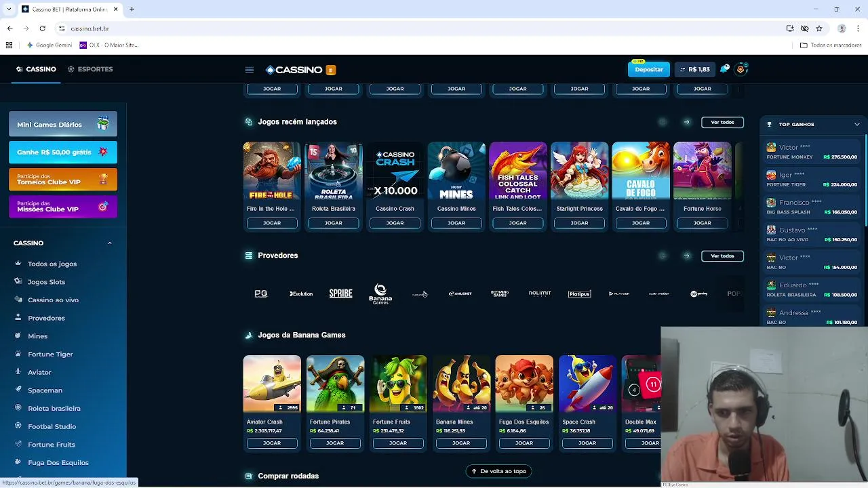Click De volta ao topo button

pyautogui.click(x=498, y=471)
